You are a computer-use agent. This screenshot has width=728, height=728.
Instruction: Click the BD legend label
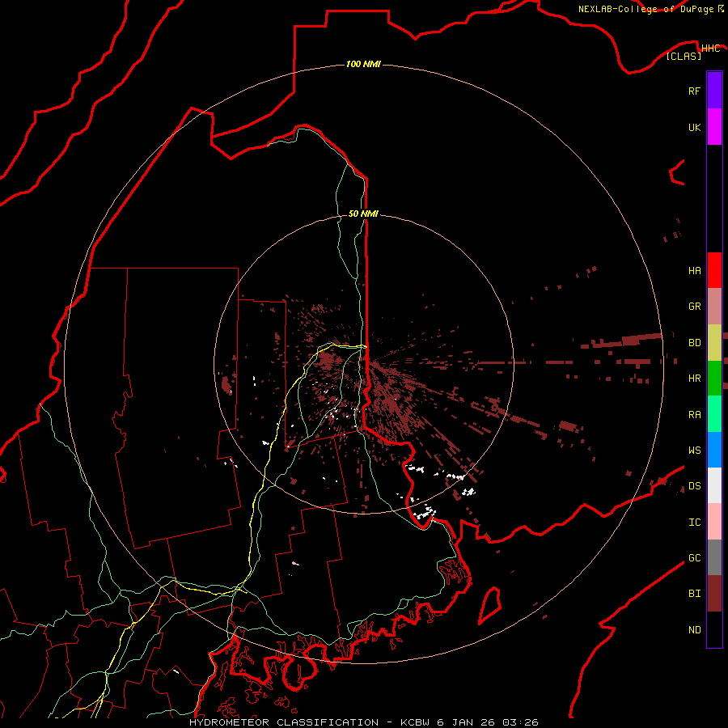694,343
